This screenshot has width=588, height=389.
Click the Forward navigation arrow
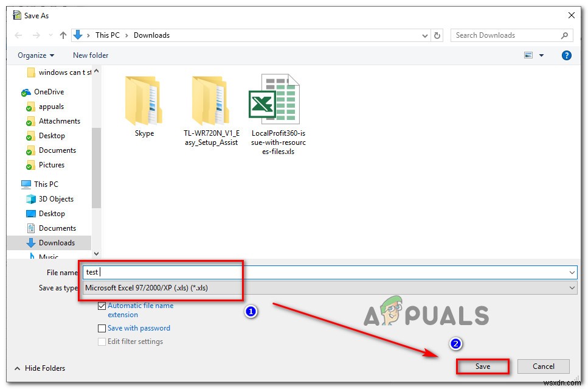pos(36,35)
